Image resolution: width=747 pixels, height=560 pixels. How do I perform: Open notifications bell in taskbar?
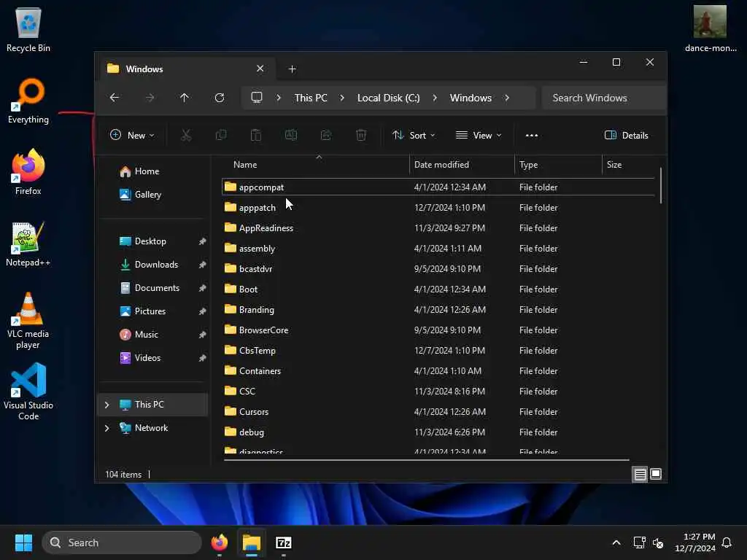[x=727, y=542]
